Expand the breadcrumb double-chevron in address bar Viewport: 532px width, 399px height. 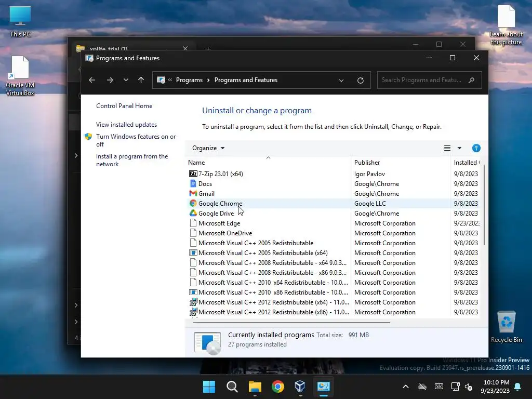tap(170, 79)
